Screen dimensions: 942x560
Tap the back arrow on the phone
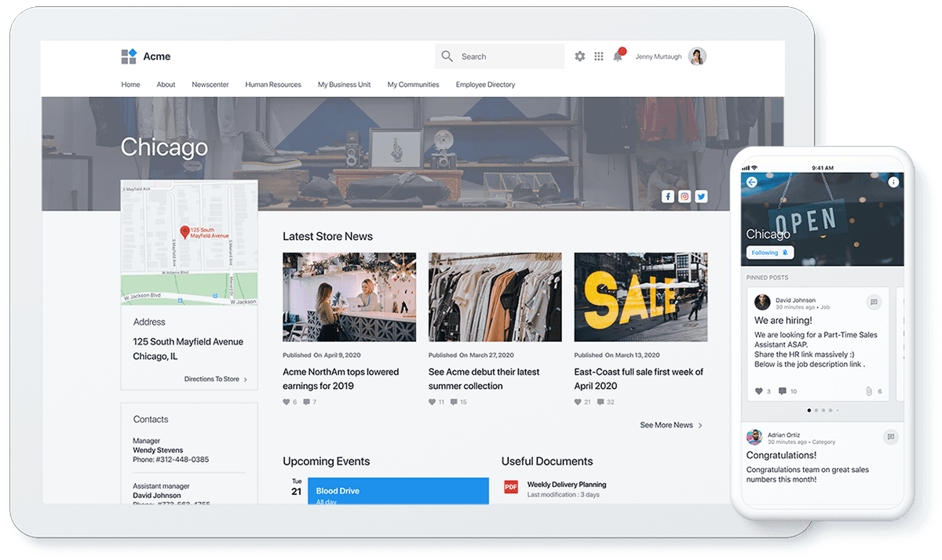751,182
